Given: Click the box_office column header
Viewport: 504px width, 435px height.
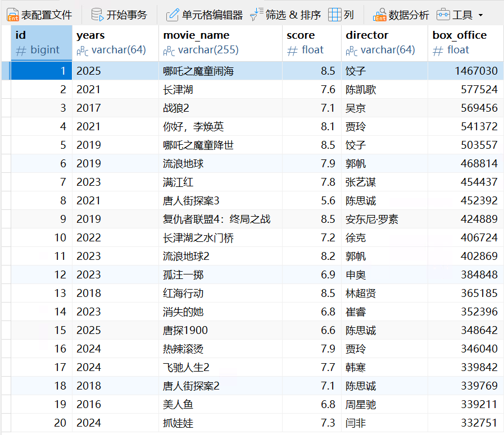Looking at the screenshot, I should 465,43.
